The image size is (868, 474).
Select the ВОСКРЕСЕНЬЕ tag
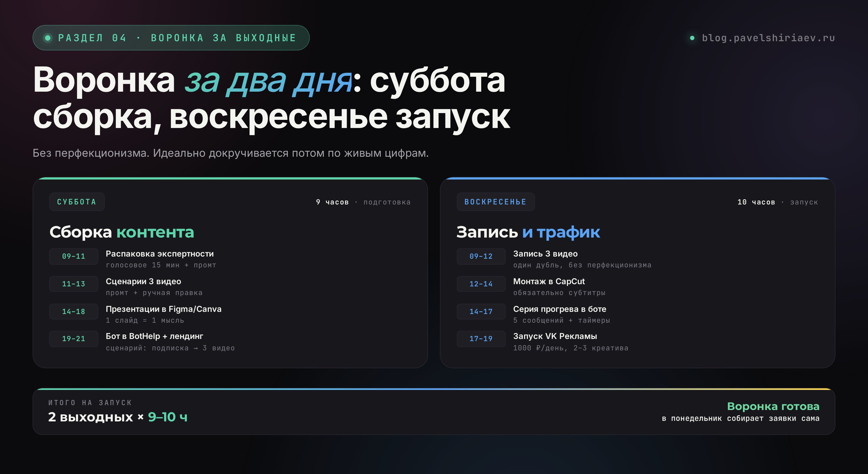[495, 202]
